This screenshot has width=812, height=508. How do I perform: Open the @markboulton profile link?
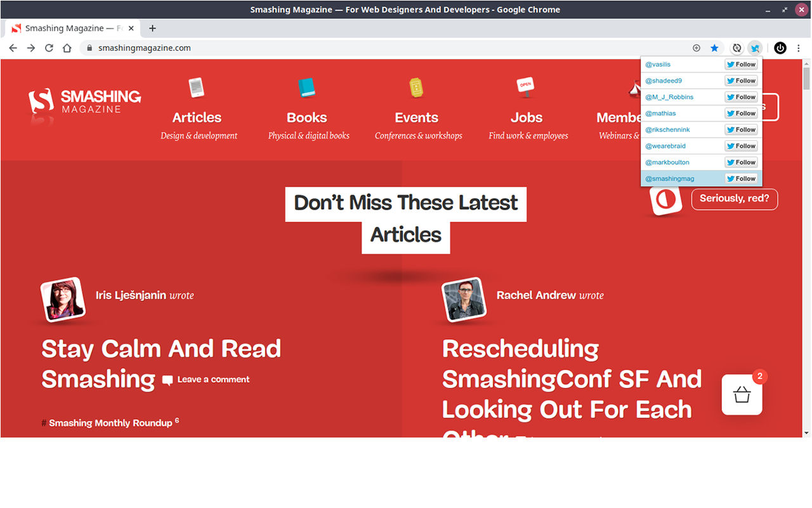pos(667,163)
